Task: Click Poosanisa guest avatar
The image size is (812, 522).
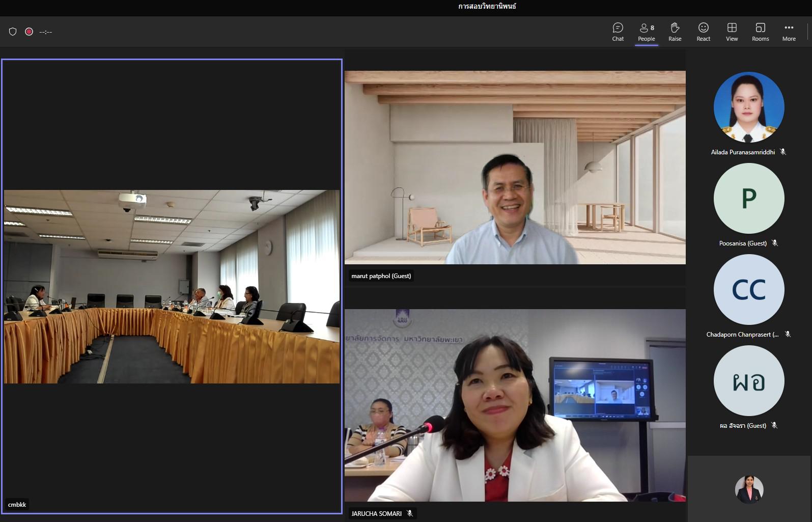Action: (748, 198)
